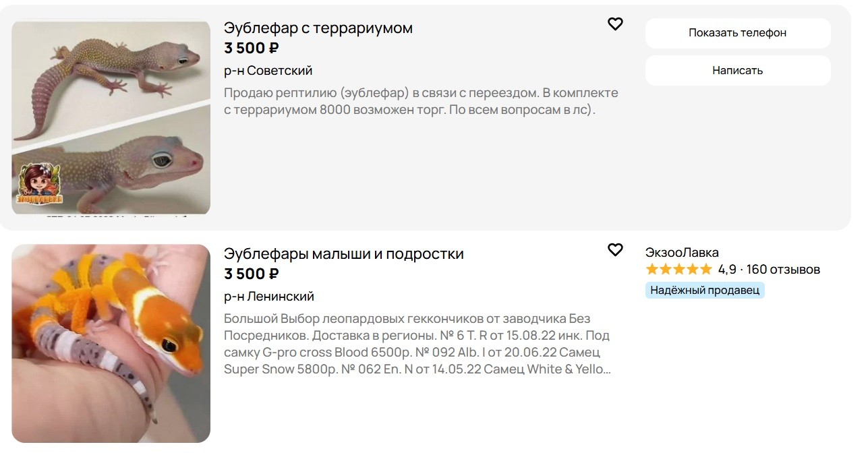Click the first listing's 3 500 ₽ price
This screenshot has height=453, width=868.
[252, 49]
